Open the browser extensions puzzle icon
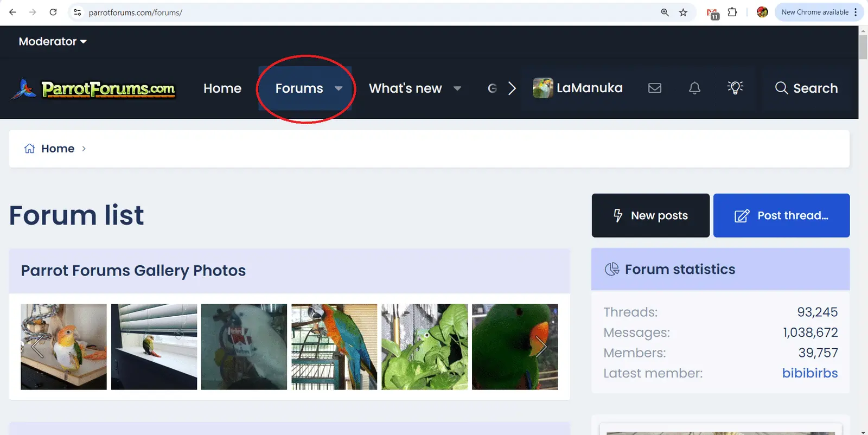The image size is (868, 435). click(x=732, y=12)
